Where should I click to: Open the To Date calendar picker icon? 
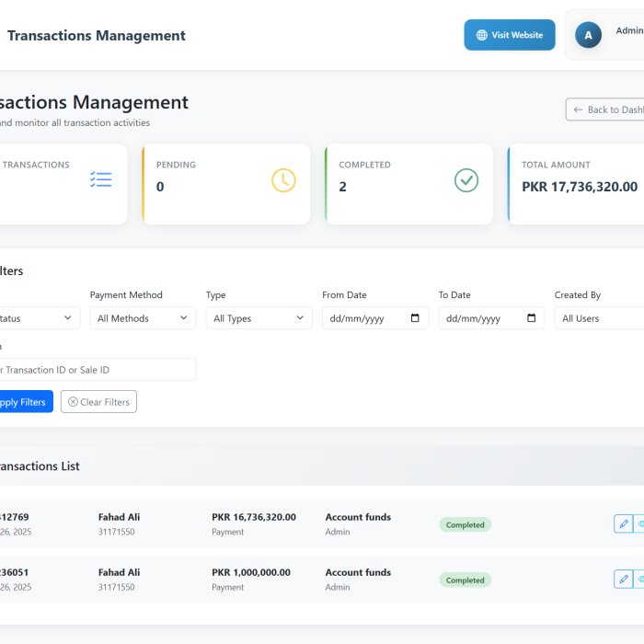(531, 318)
